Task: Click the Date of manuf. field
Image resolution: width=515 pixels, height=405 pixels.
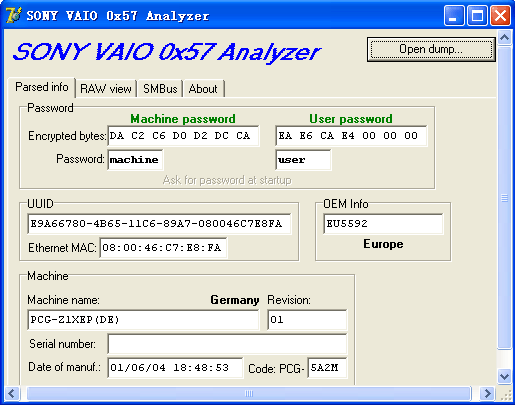Action: coord(175,368)
